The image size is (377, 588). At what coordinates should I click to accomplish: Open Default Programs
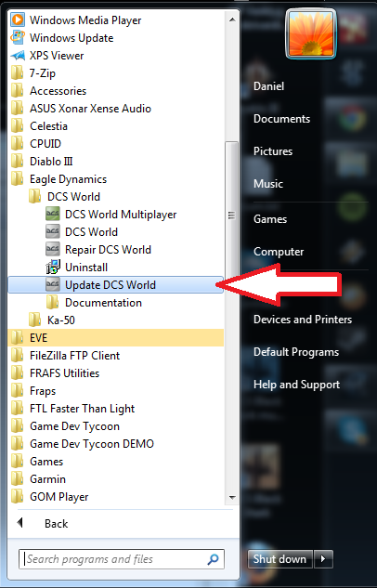[x=296, y=352]
